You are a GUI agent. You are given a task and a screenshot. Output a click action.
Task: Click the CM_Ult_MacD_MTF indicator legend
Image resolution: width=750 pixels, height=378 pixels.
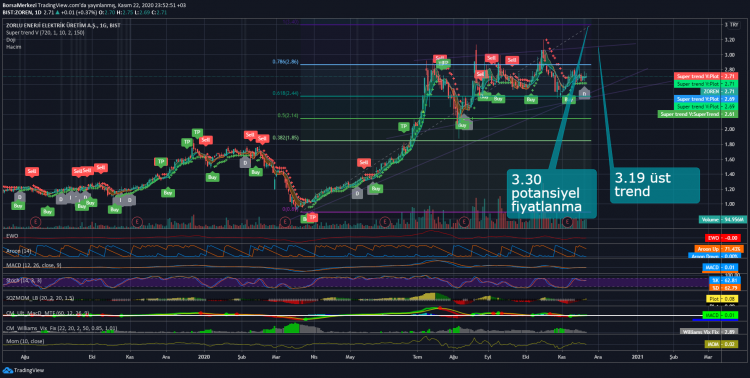coord(47,313)
